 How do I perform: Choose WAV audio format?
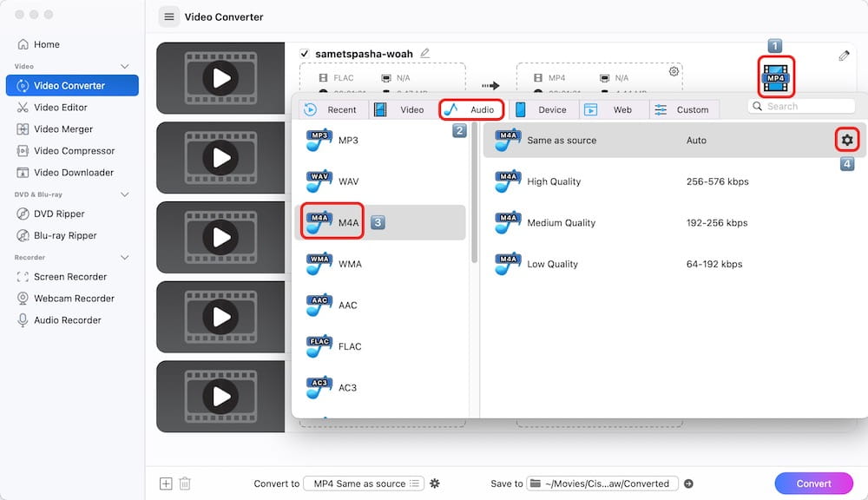tap(380, 181)
